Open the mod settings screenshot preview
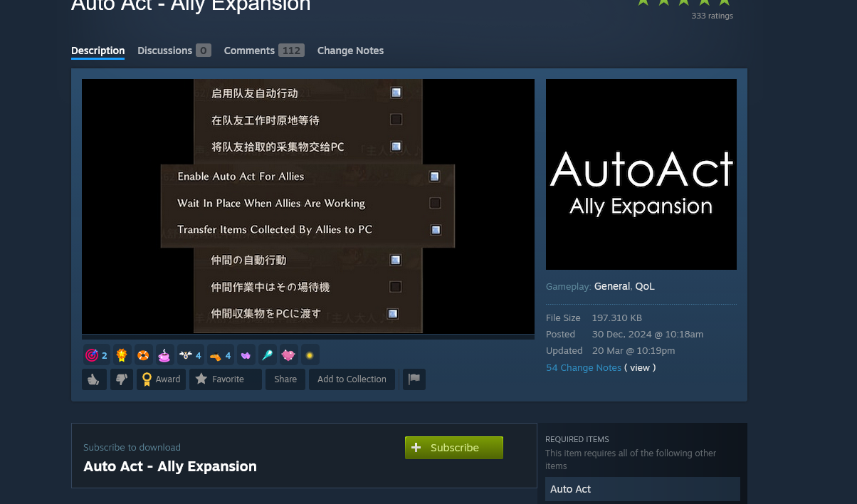The width and height of the screenshot is (857, 504). (308, 206)
